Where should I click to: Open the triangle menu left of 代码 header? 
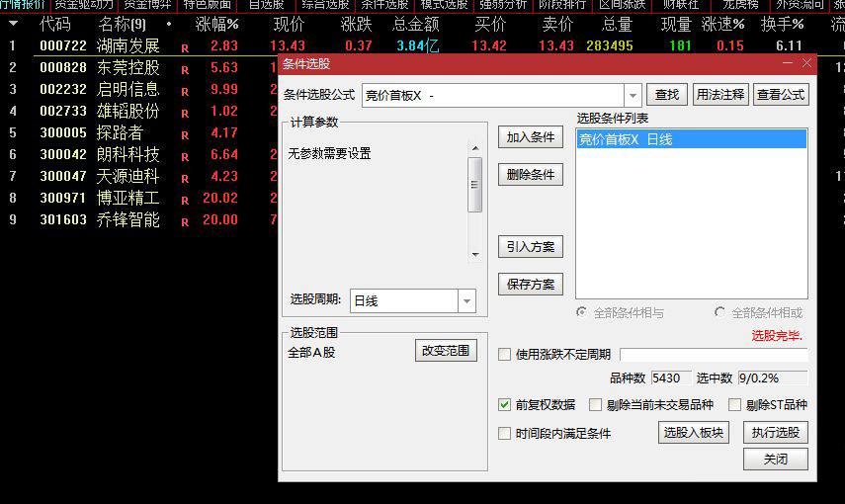point(14,24)
